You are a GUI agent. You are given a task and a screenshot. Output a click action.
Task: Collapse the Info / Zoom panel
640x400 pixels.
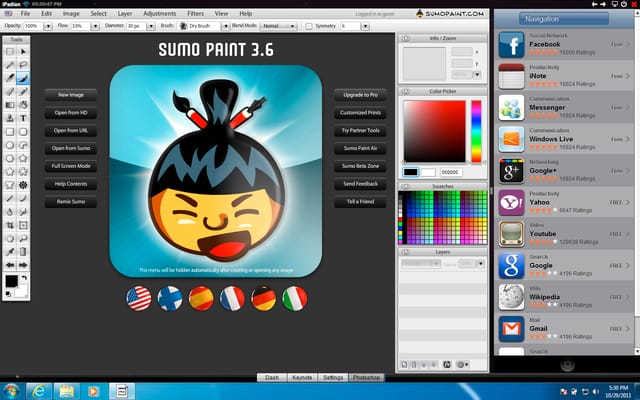click(405, 38)
